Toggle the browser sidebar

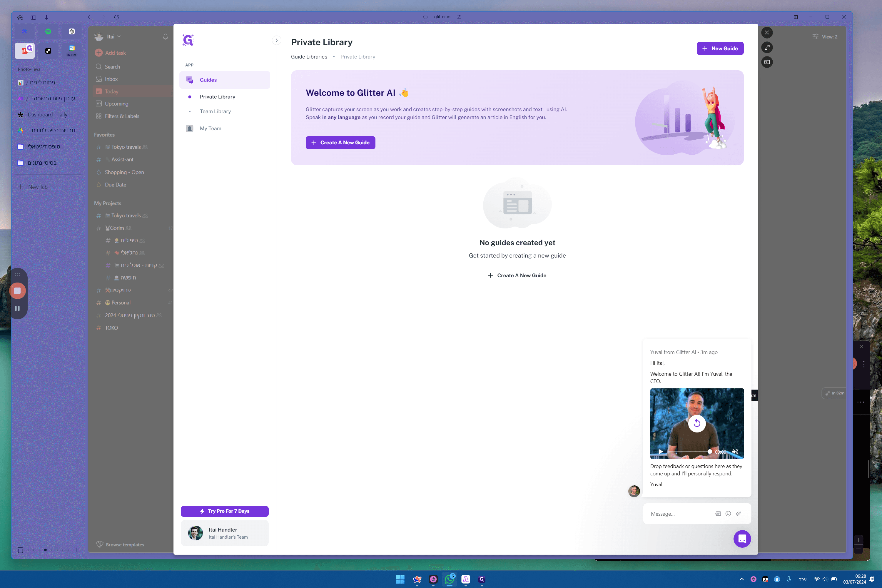[x=34, y=17]
